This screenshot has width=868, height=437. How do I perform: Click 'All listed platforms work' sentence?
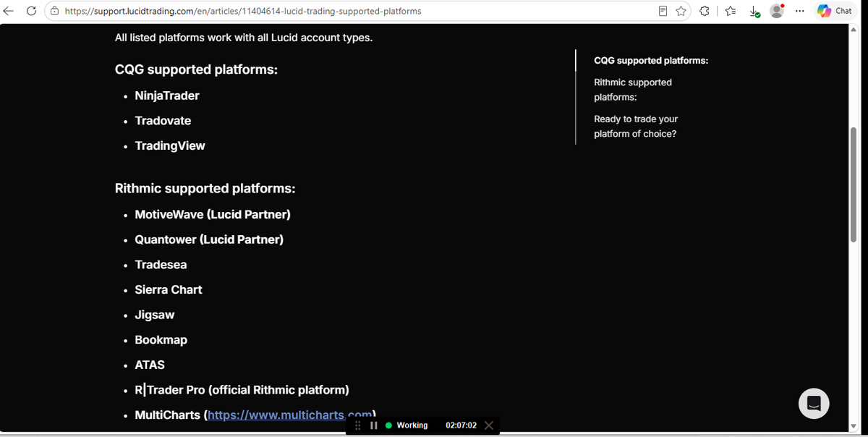click(x=244, y=38)
